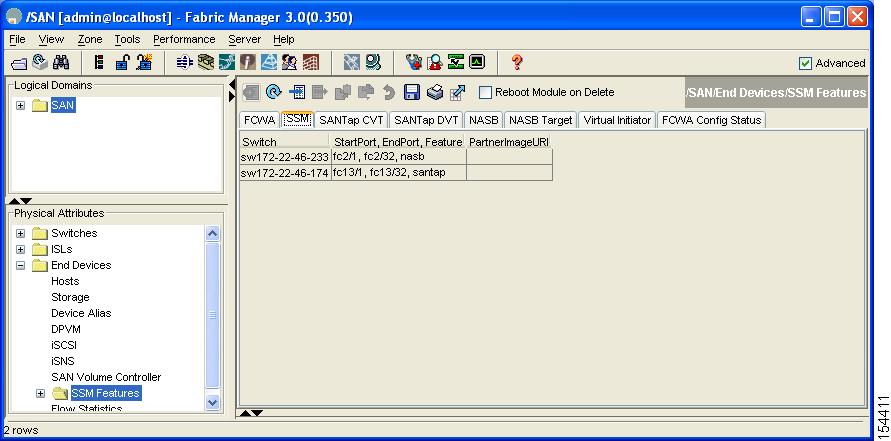Expand the SSM Features node
The width and height of the screenshot is (891, 441).
click(40, 393)
